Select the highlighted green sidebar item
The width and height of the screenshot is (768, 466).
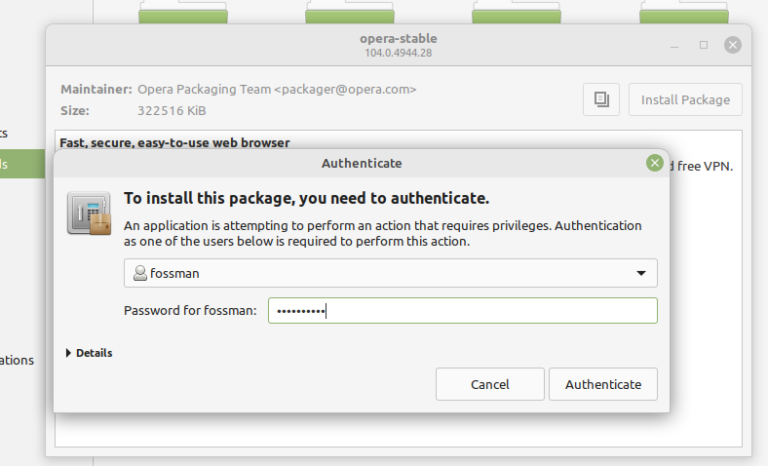click(x=22, y=164)
